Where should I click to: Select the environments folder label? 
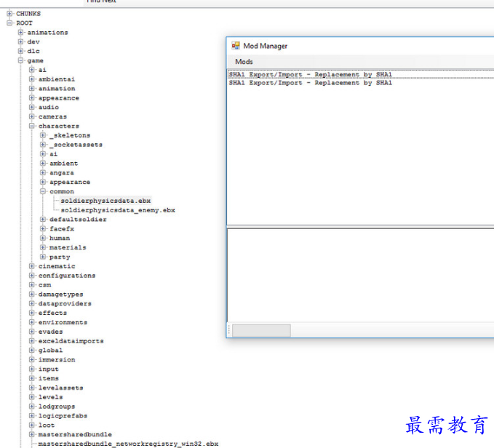click(63, 322)
